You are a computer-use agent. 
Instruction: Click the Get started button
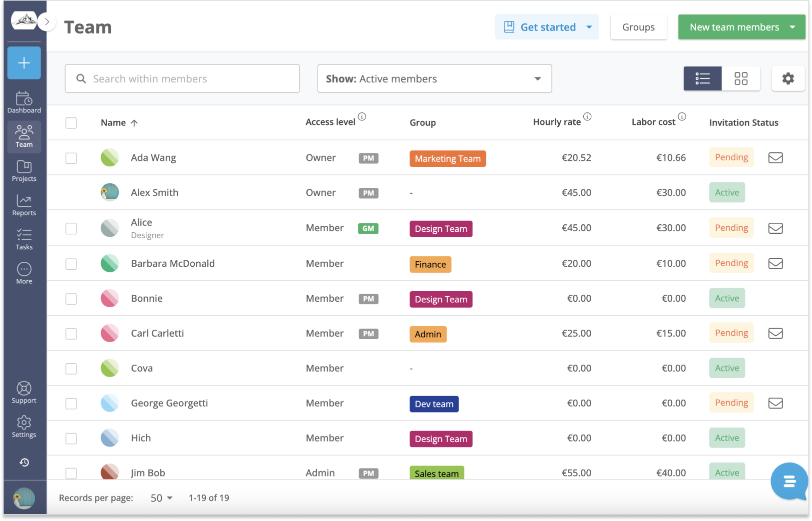tap(547, 27)
